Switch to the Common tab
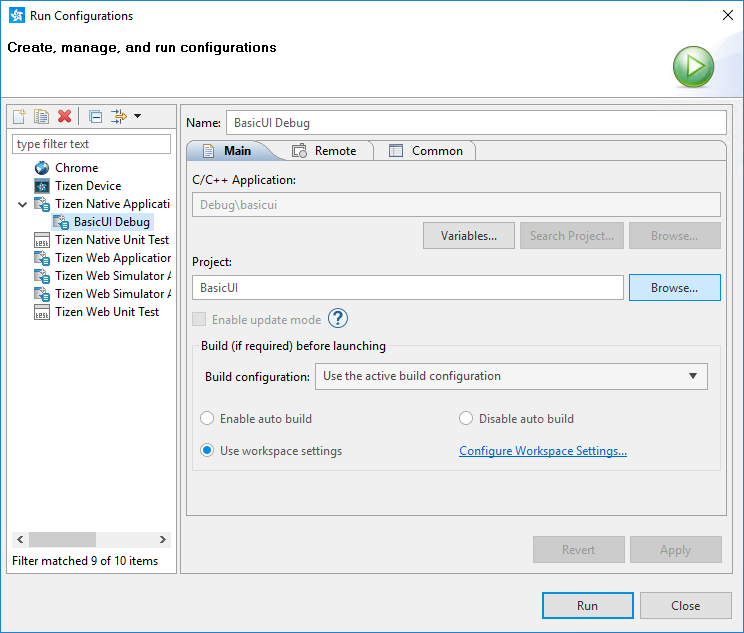The width and height of the screenshot is (744, 633). 426,151
